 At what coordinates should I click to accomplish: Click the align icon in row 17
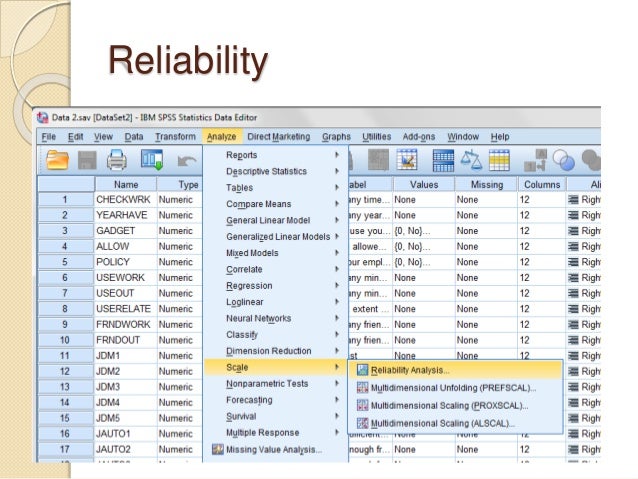pos(573,450)
